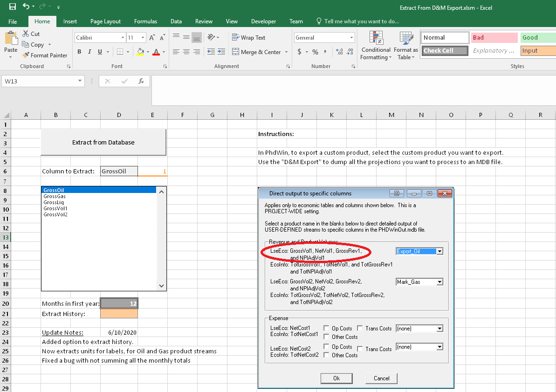Click Ok in the dialog
This screenshot has height=392, width=556.
click(336, 378)
